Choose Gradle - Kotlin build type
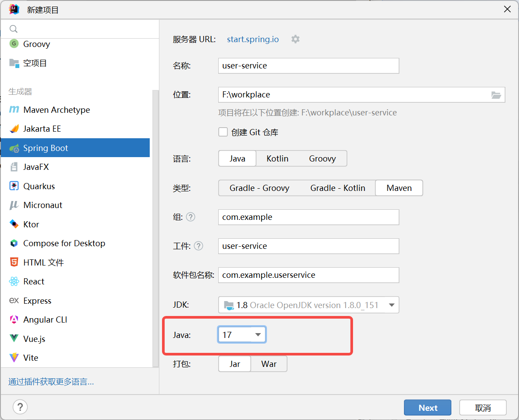Viewport: 519px width, 420px height. pyautogui.click(x=338, y=188)
